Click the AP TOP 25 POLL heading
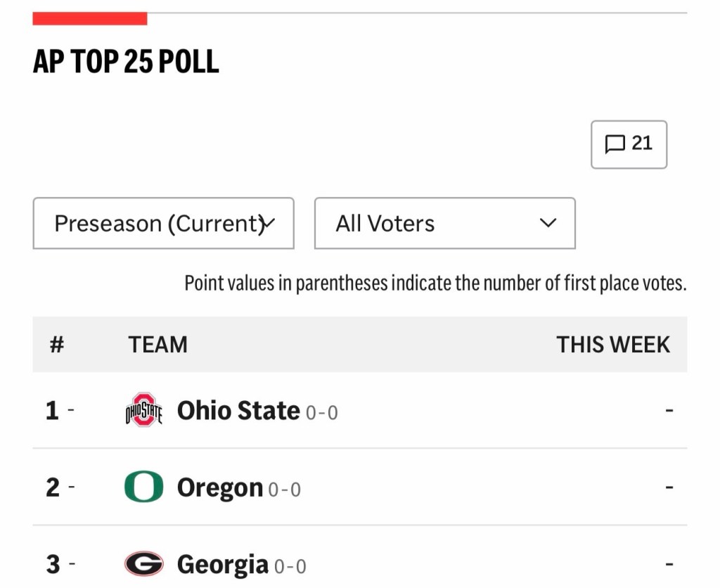The width and height of the screenshot is (720, 588). tap(126, 61)
